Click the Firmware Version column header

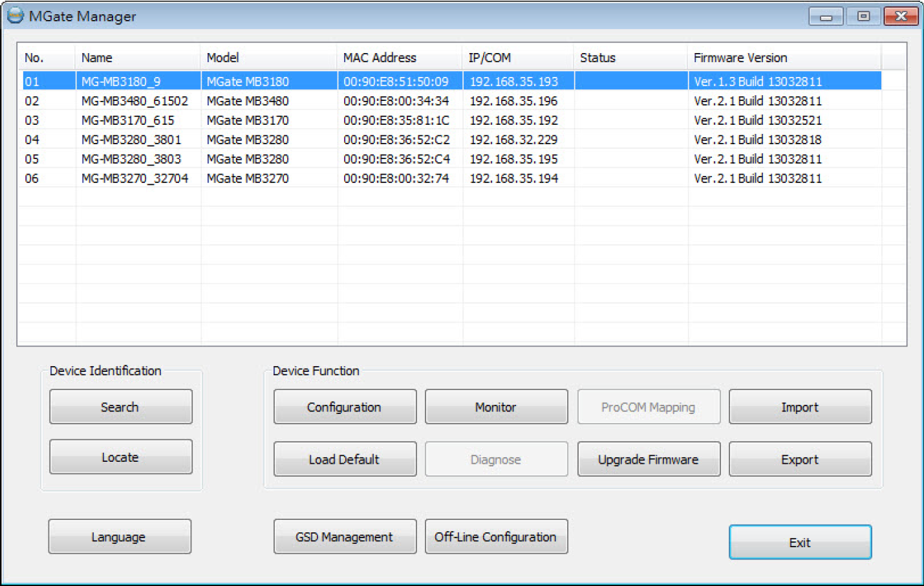[x=784, y=58]
